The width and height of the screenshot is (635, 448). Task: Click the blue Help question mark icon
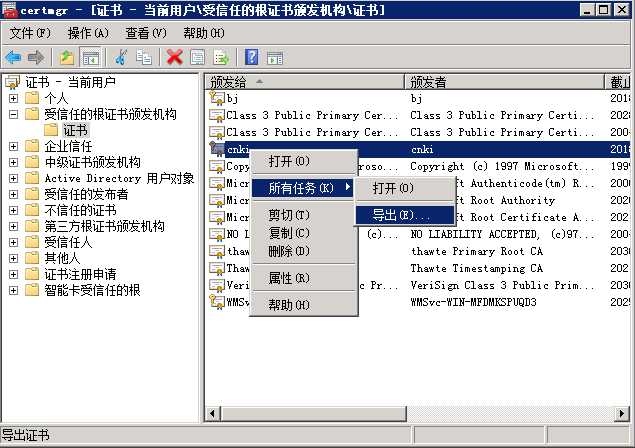[251, 57]
